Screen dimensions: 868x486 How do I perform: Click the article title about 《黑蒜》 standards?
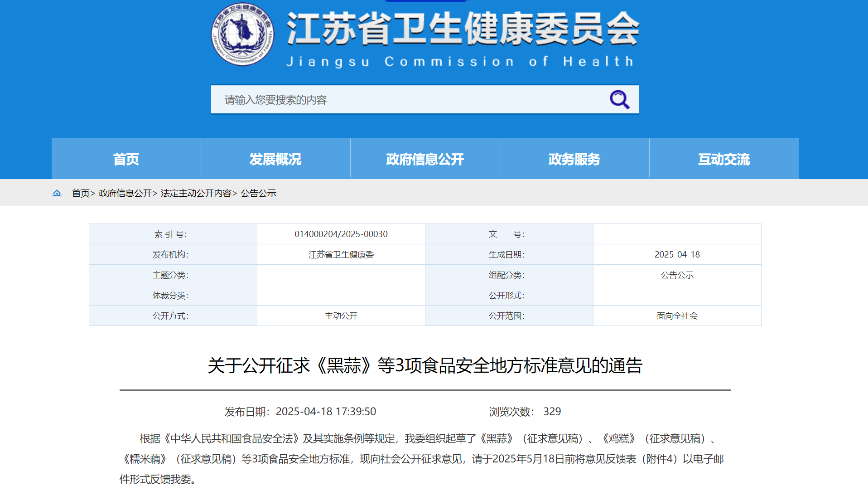[x=425, y=365]
